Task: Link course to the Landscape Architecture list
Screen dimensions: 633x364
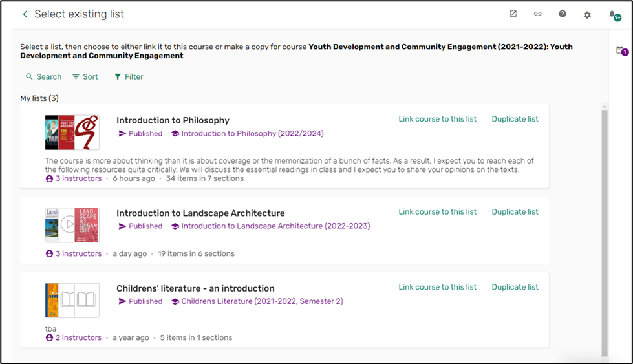Action: (438, 212)
